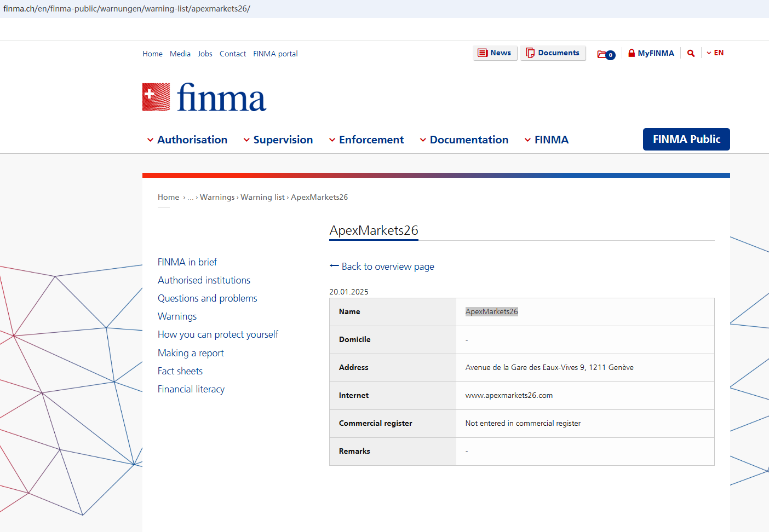This screenshot has width=769, height=532.
Task: Expand the Authorisation menu
Action: point(187,140)
